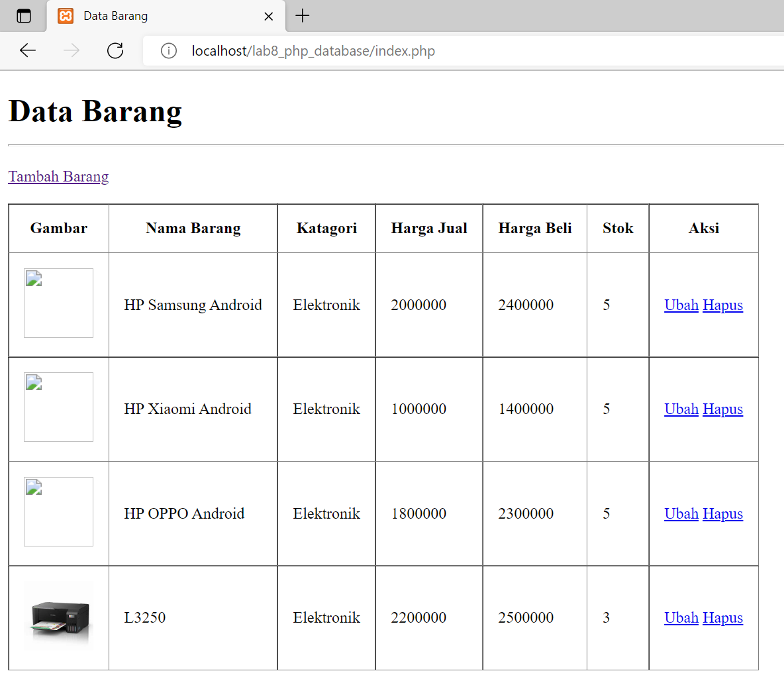The height and width of the screenshot is (673, 784).
Task: Click the Harga Beli column header
Action: (x=534, y=228)
